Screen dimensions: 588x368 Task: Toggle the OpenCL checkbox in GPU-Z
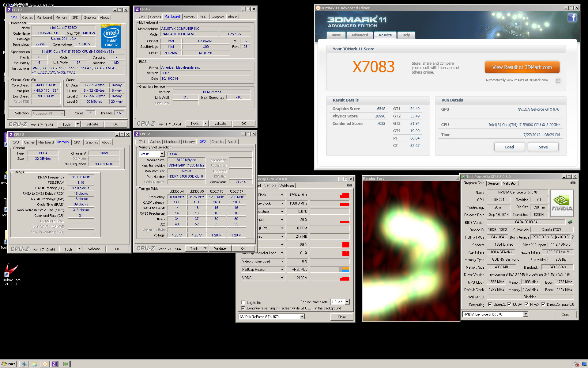tap(490, 304)
